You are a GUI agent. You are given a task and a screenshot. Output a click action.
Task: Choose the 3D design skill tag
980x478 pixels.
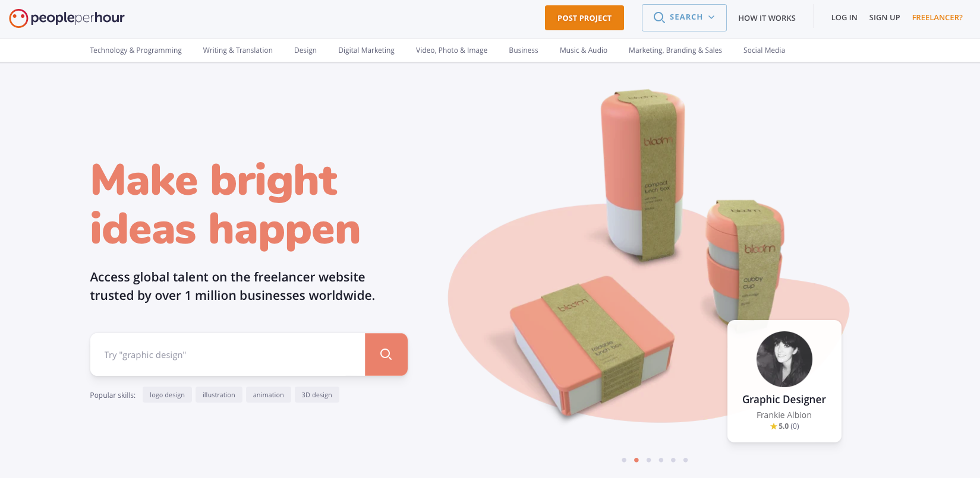pos(317,395)
